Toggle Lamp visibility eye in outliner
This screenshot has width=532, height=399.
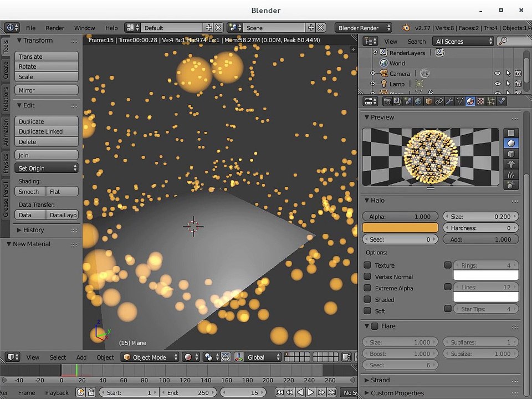[x=498, y=84]
